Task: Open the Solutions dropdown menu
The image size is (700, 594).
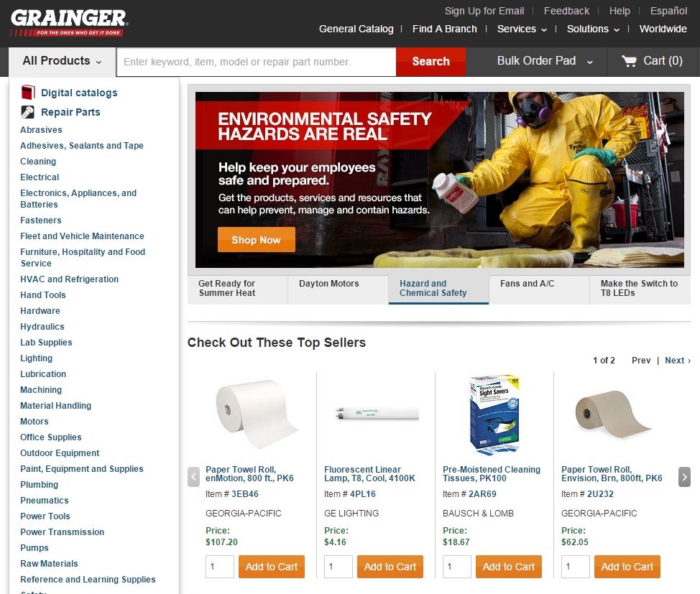Action: click(593, 29)
